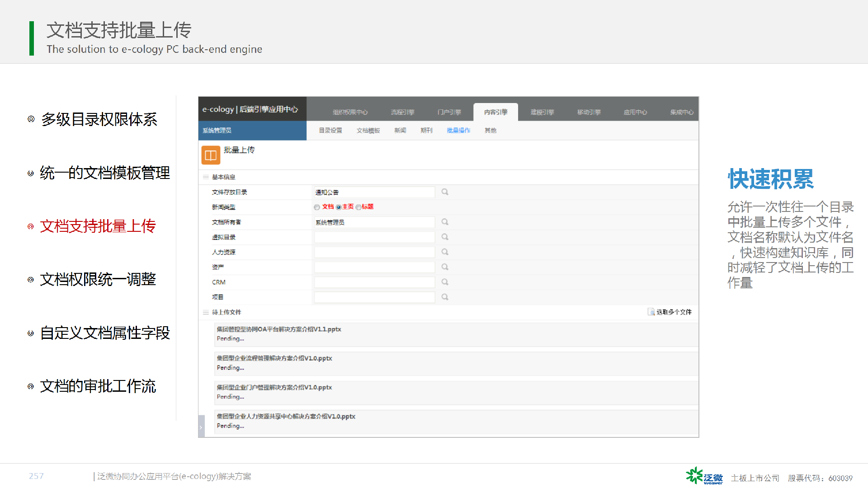Select the 标题 radio button
868x488 pixels.
pyautogui.click(x=359, y=207)
